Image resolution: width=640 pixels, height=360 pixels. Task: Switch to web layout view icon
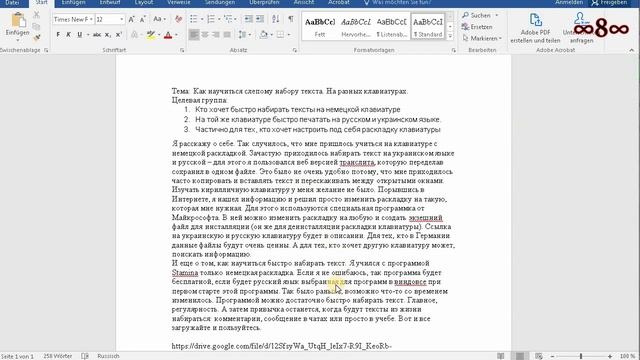point(539,356)
